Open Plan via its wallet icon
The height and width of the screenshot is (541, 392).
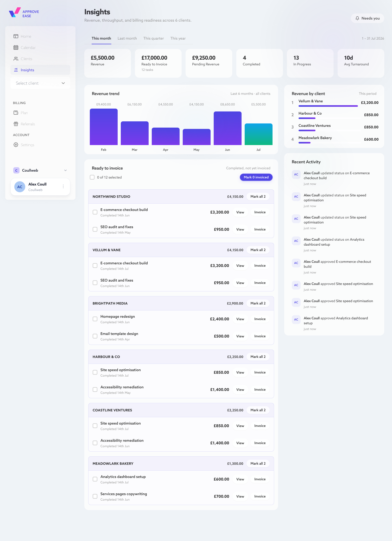pyautogui.click(x=16, y=113)
